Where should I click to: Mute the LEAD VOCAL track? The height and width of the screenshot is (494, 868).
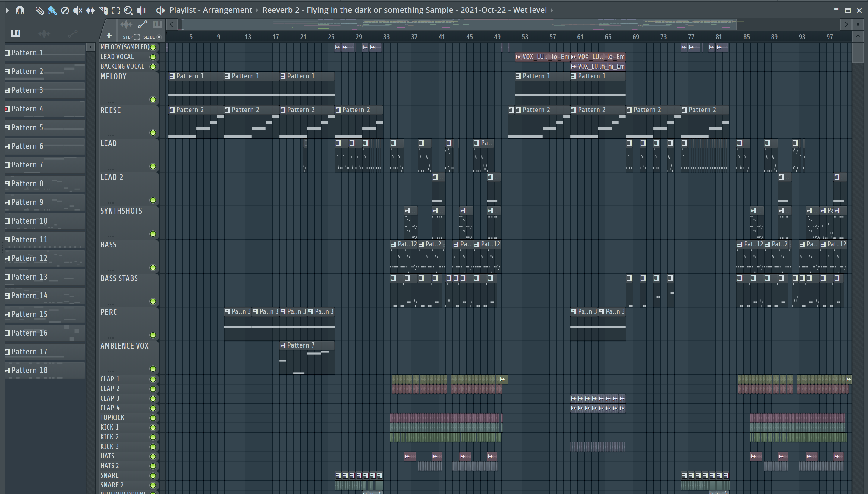pyautogui.click(x=153, y=57)
